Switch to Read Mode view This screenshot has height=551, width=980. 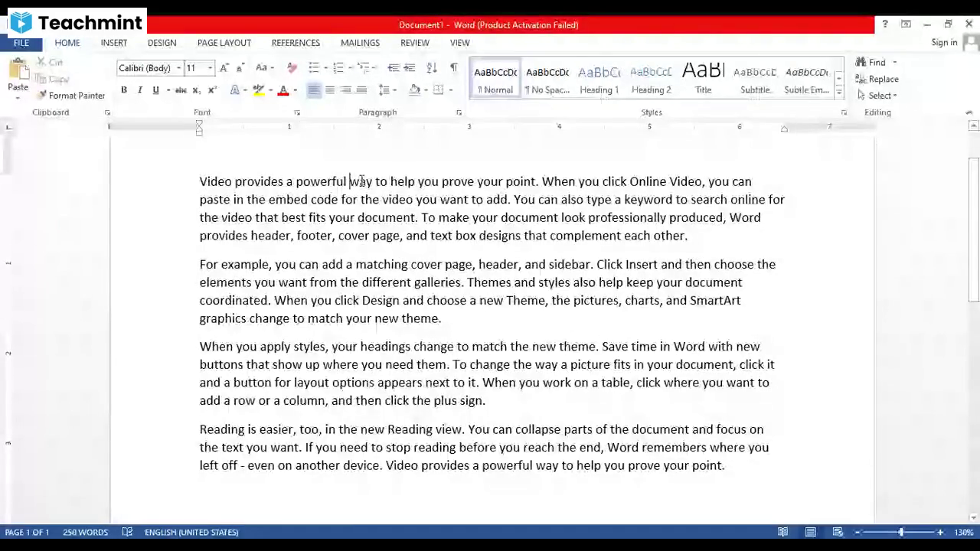tap(783, 532)
